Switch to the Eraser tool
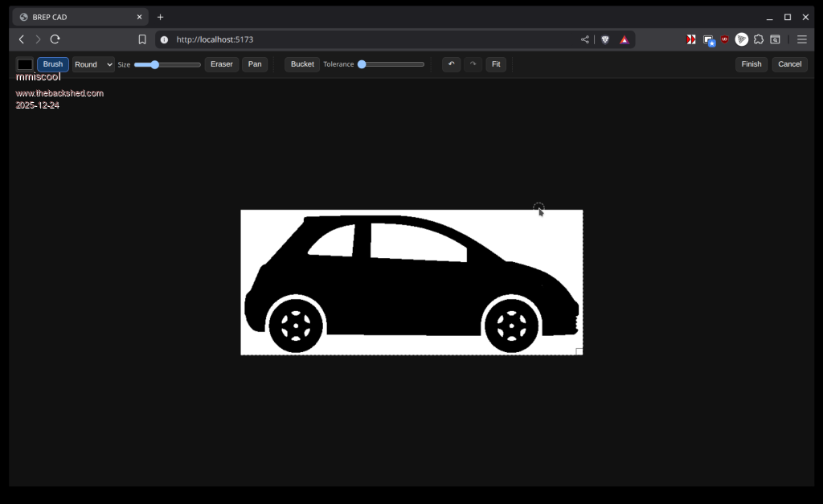Viewport: 823px width, 504px height. (221, 64)
